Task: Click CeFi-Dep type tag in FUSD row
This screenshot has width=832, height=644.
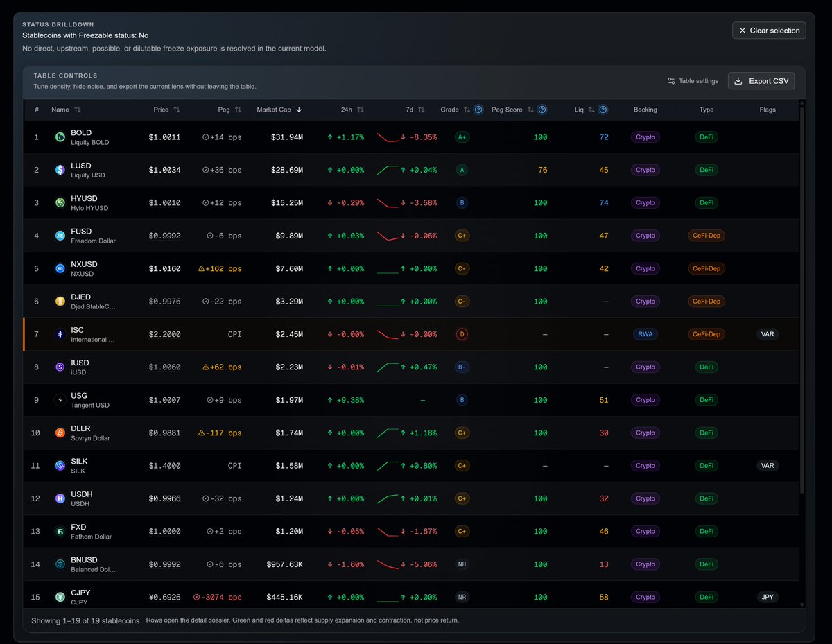Action: click(707, 236)
